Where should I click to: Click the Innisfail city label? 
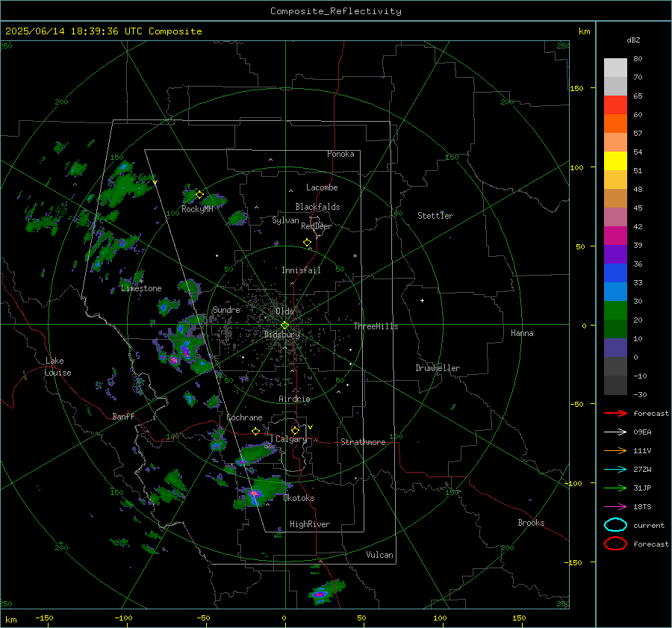tap(301, 270)
